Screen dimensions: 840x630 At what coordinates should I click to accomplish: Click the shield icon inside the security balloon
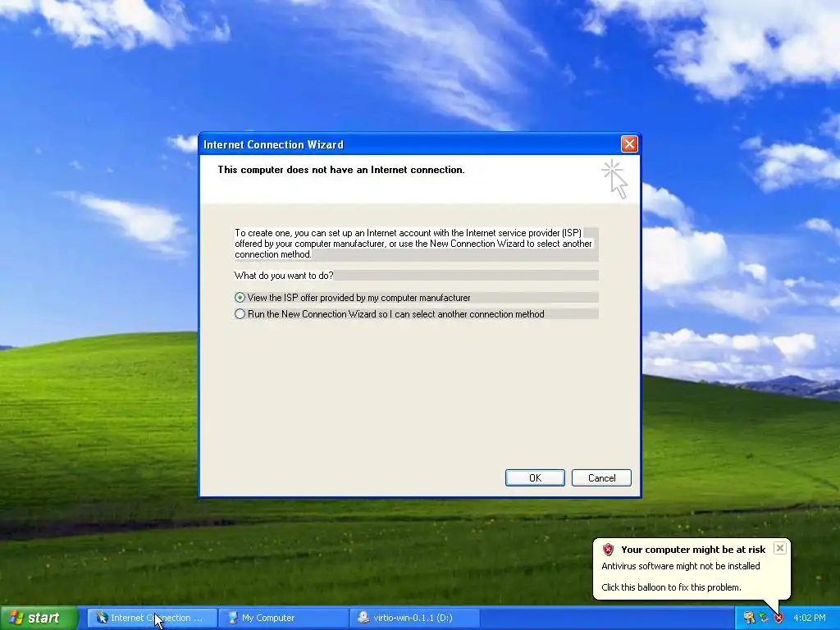point(608,550)
